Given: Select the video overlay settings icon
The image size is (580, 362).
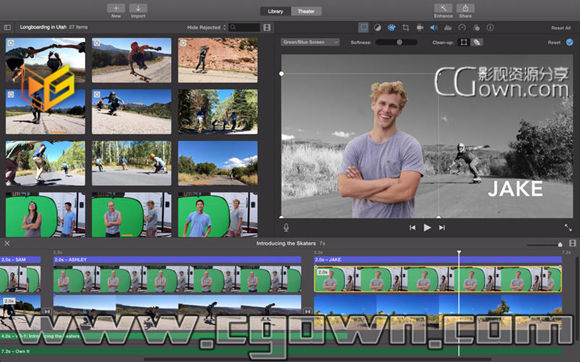Looking at the screenshot, I should point(364,27).
